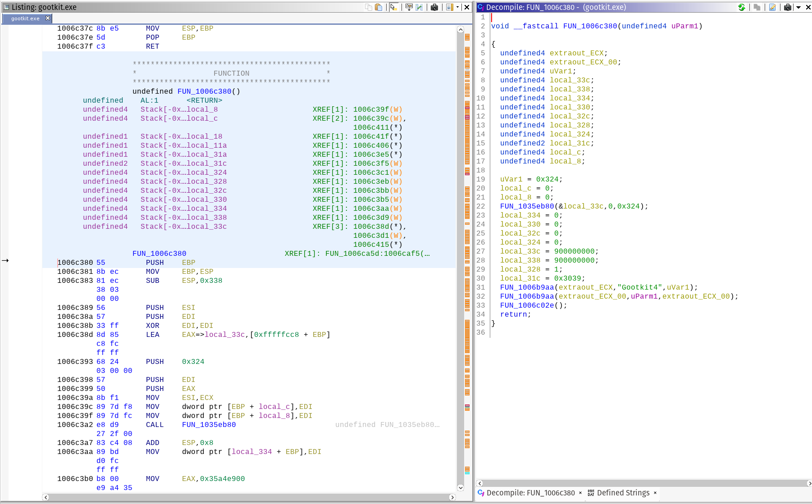Click undefined2 local_31c declaration line
The image size is (812, 504).
click(547, 143)
